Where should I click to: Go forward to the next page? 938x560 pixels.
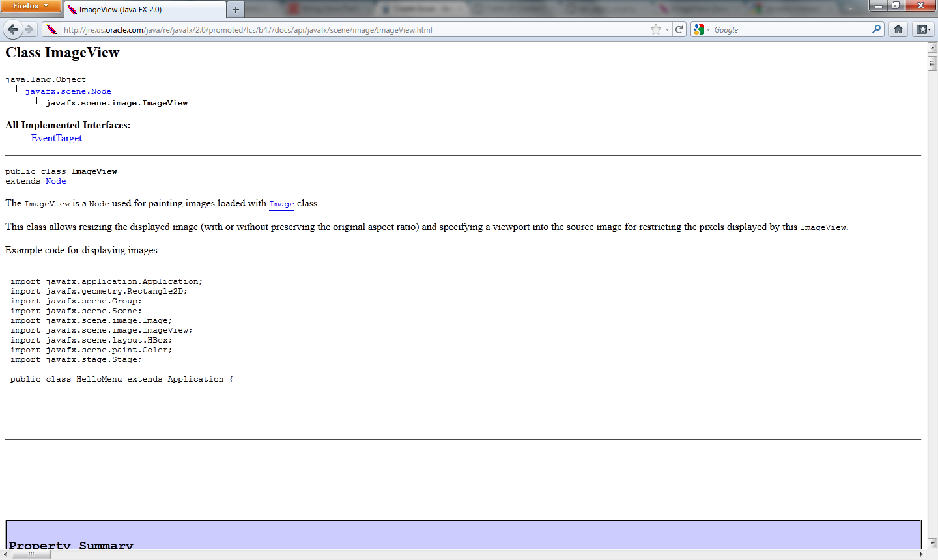[29, 29]
